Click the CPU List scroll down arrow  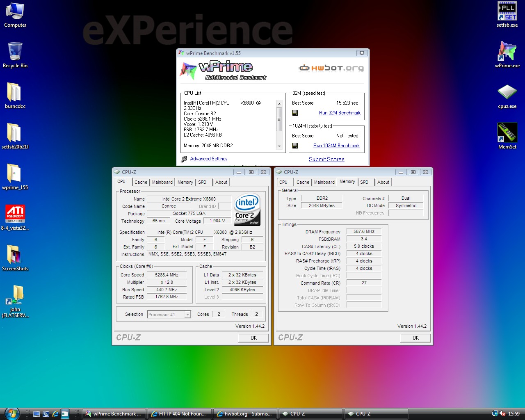(279, 146)
